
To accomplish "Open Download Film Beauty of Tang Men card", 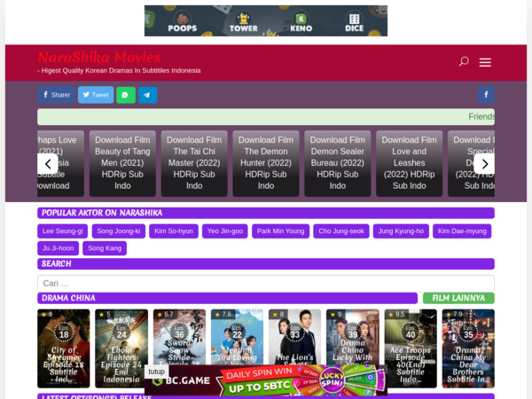I will [x=122, y=163].
